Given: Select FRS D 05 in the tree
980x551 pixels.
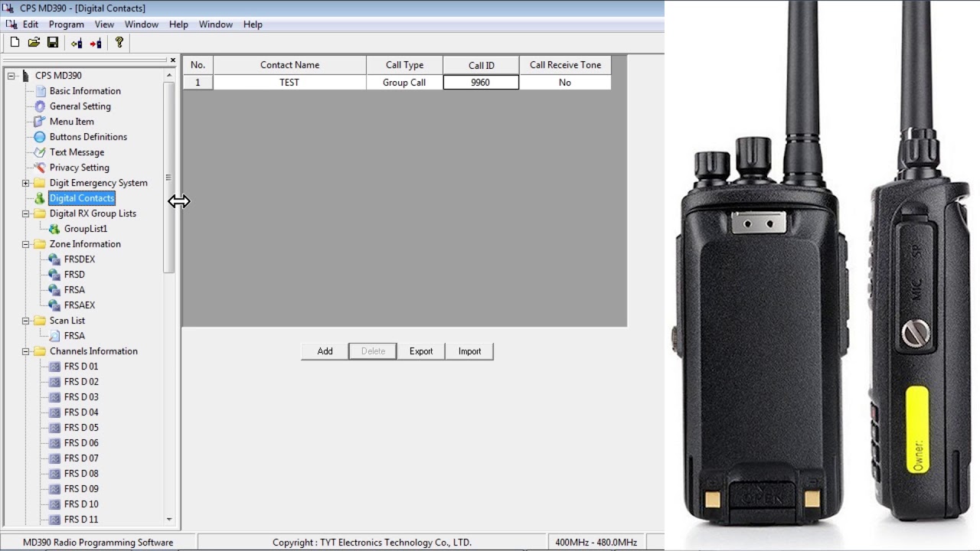Looking at the screenshot, I should click(81, 428).
